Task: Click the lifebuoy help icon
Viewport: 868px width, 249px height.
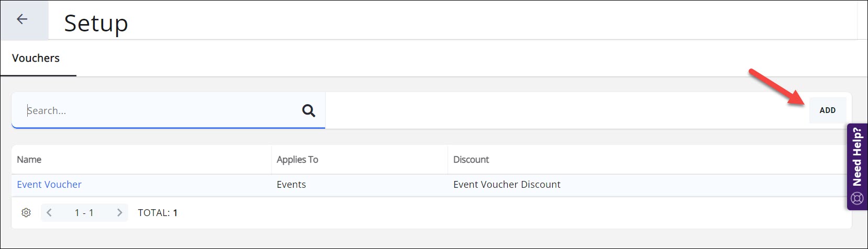Action: coord(857,198)
